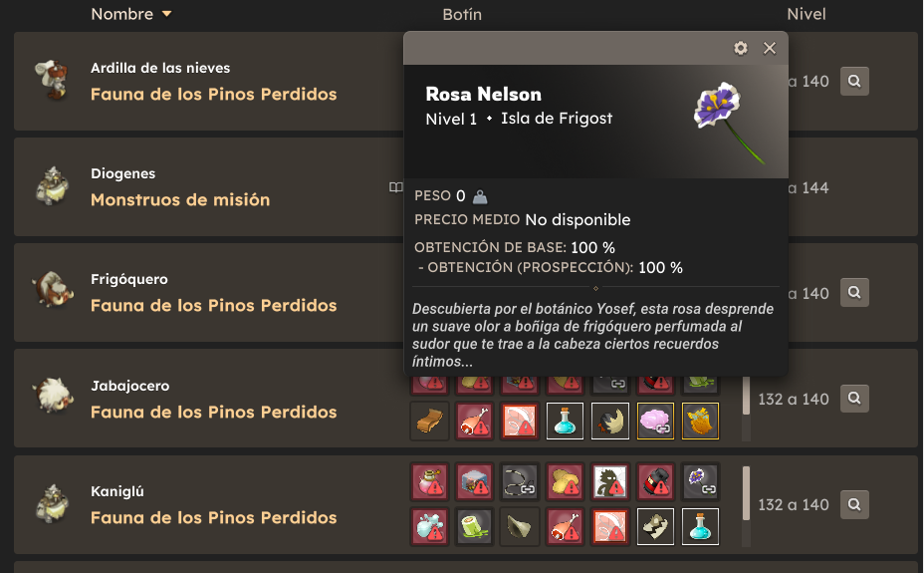The image size is (924, 573).
Task: Click magnifier search button for Jabajocero
Action: pyautogui.click(x=854, y=399)
